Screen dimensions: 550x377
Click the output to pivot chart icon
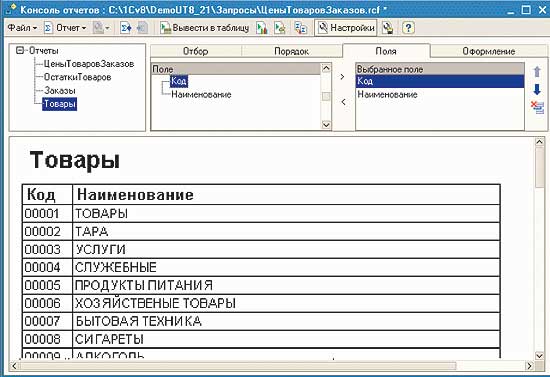click(x=280, y=28)
